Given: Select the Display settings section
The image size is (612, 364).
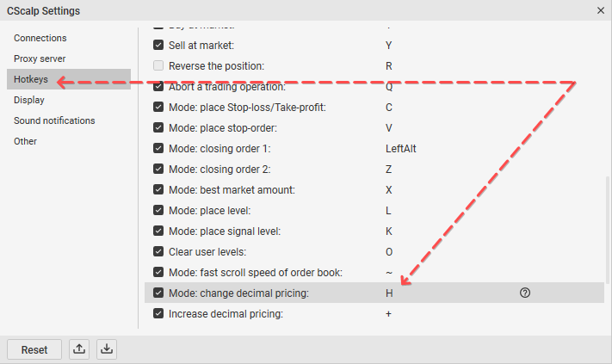Looking at the screenshot, I should coord(29,100).
